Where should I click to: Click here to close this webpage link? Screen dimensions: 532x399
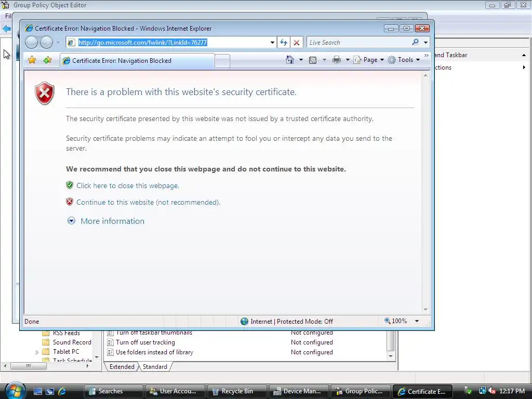pos(128,185)
